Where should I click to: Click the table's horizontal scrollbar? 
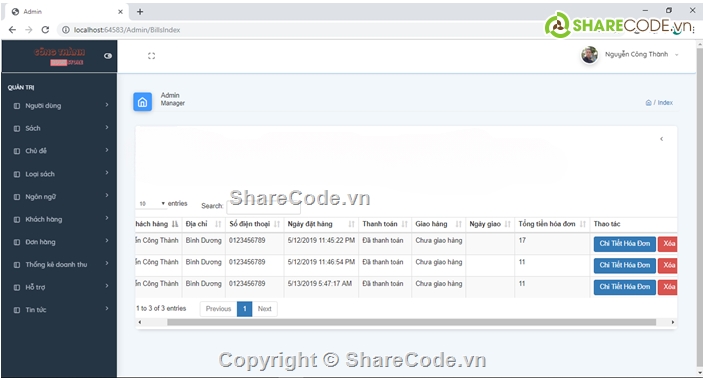[x=411, y=322]
